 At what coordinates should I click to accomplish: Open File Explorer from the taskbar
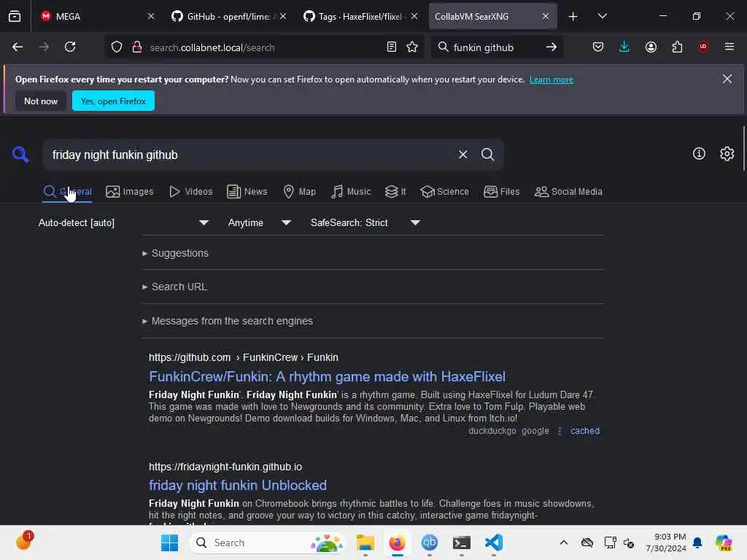365,542
